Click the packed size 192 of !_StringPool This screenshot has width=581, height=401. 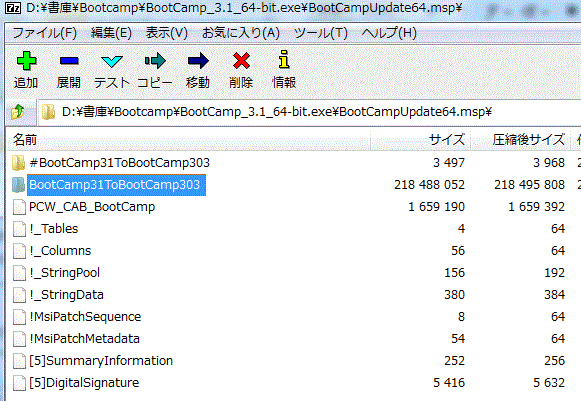[554, 273]
